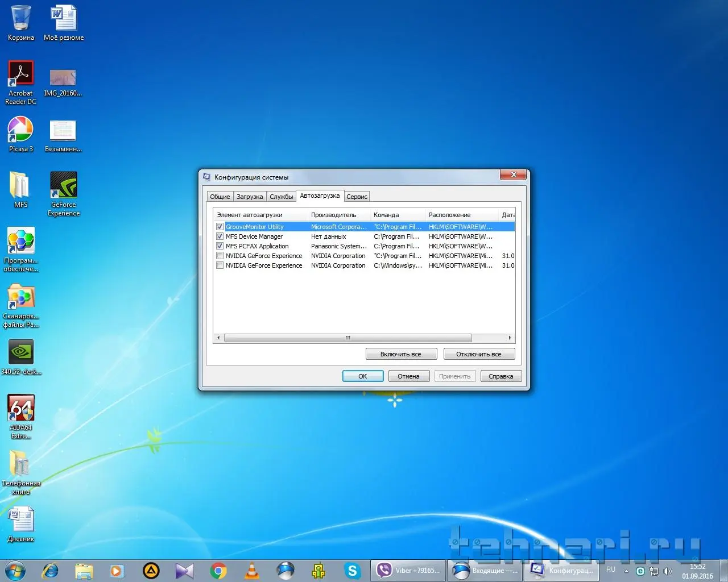The image size is (728, 582).
Task: Switch to the Службы tab
Action: point(281,197)
